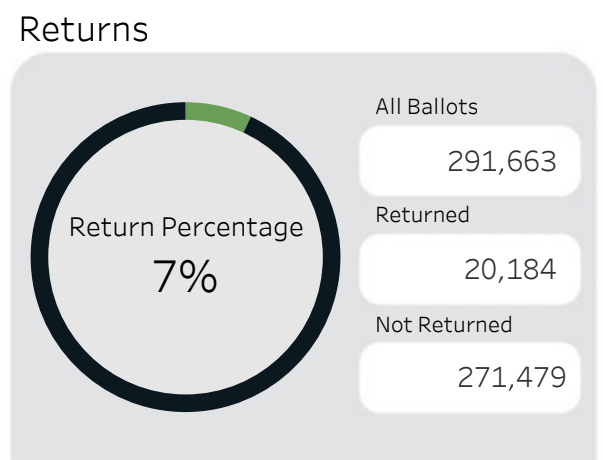Viewport: 603px width, 460px height.
Task: Click blank space in the All Ballots card
Action: (x=400, y=161)
